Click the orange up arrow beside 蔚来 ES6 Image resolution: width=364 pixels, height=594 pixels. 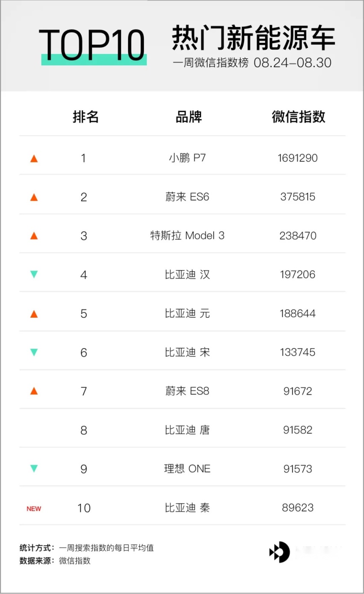34,197
